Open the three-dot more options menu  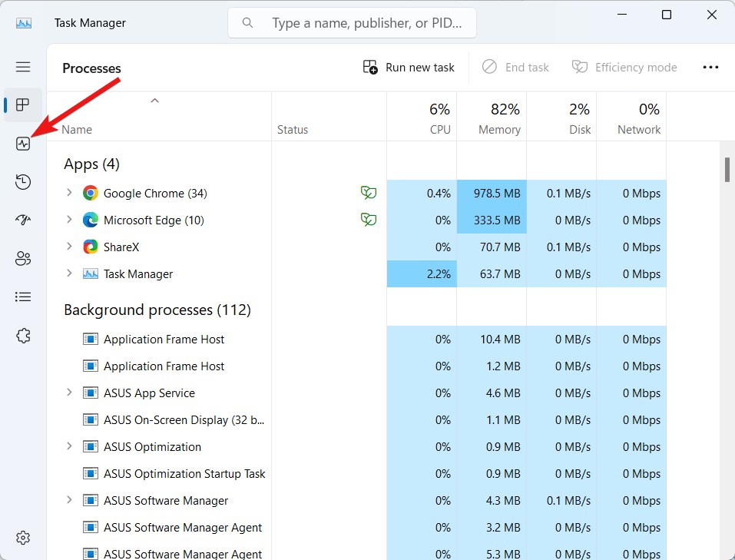[x=710, y=68]
